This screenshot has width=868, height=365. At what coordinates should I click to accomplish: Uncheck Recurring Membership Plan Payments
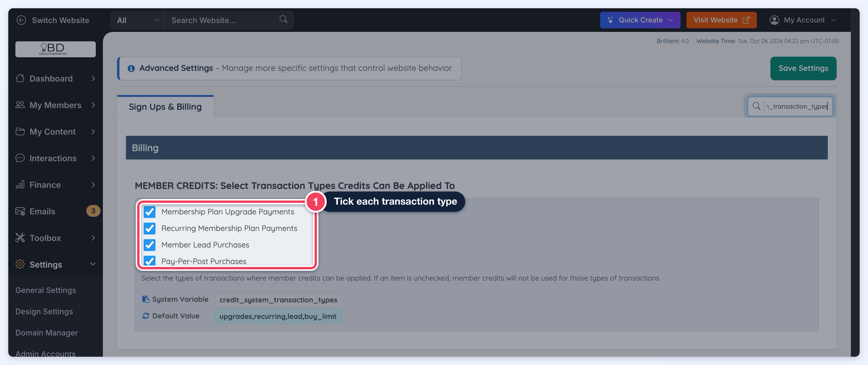coord(150,228)
